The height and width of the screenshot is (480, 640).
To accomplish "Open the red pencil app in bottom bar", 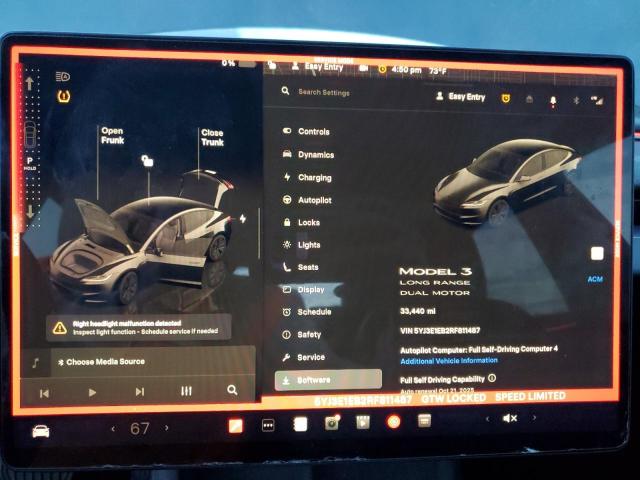I will (x=236, y=426).
